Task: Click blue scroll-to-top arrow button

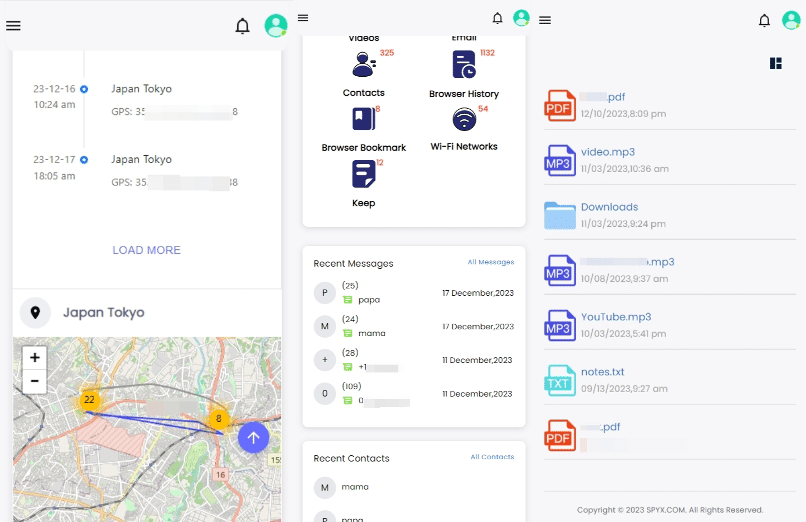Action: 253,438
